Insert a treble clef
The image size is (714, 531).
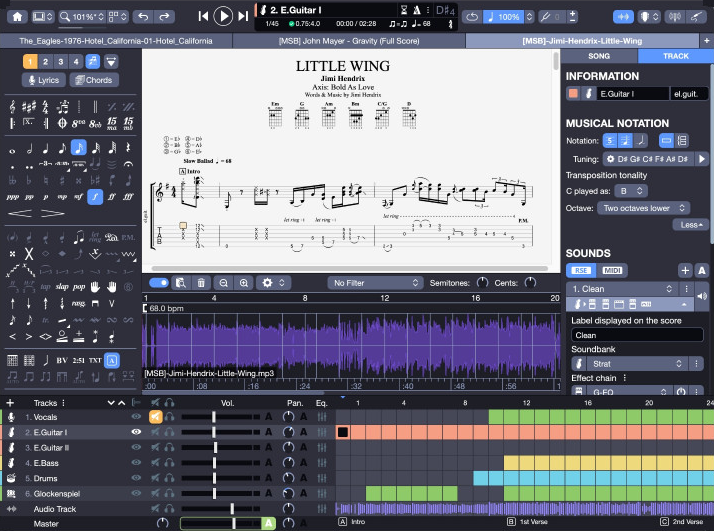tap(12, 107)
